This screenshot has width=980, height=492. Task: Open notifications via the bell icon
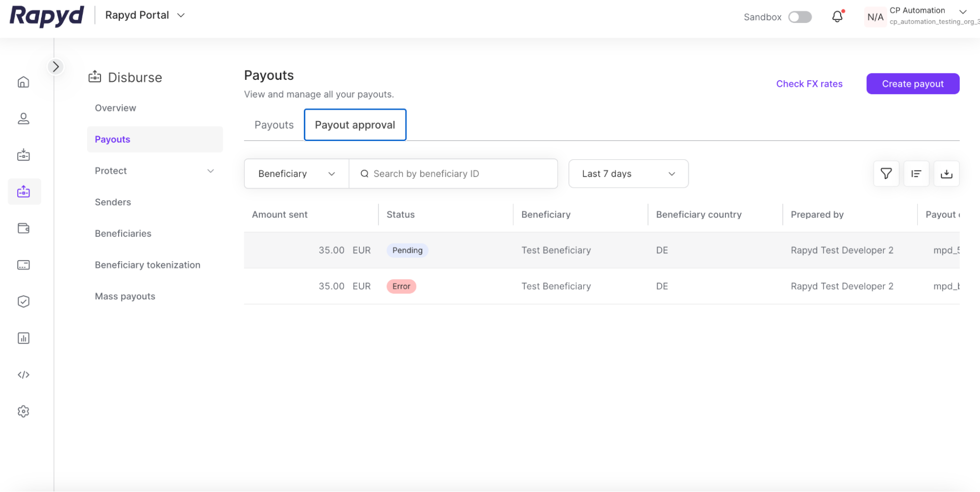coord(837,16)
